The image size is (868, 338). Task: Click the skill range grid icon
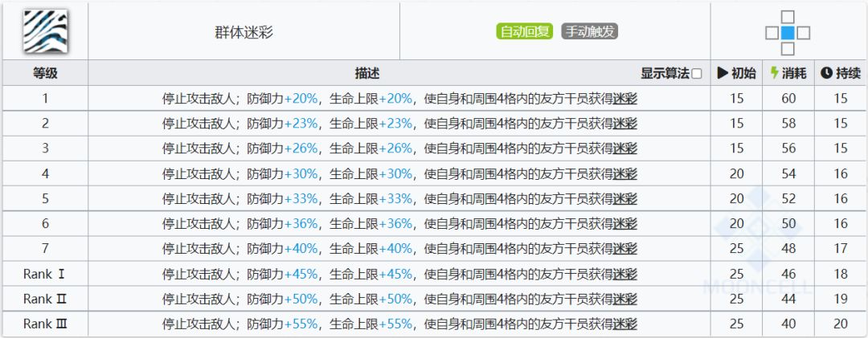788,33
